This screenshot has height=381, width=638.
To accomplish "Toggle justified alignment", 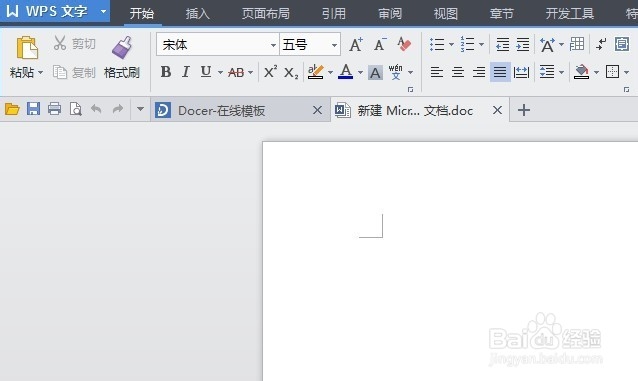I will (500, 72).
